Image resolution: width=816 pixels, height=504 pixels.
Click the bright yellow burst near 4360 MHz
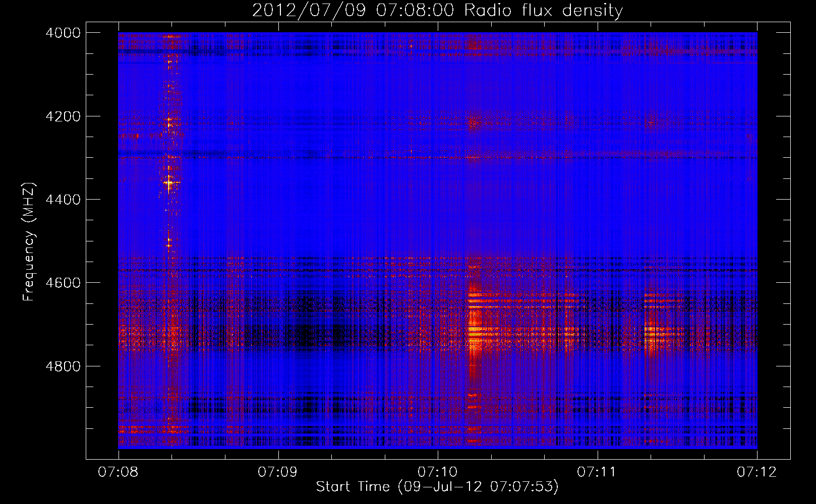click(x=170, y=182)
